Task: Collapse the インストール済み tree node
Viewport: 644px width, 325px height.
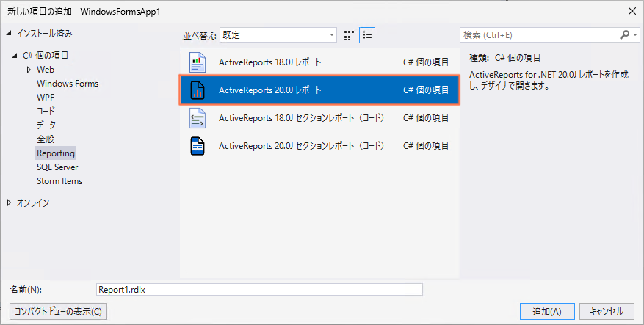Action: [x=9, y=34]
